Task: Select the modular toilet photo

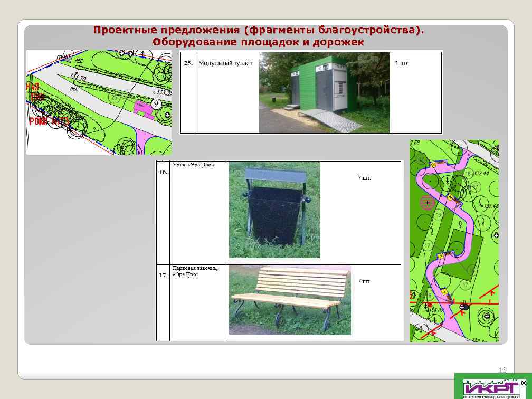Action: pos(324,92)
